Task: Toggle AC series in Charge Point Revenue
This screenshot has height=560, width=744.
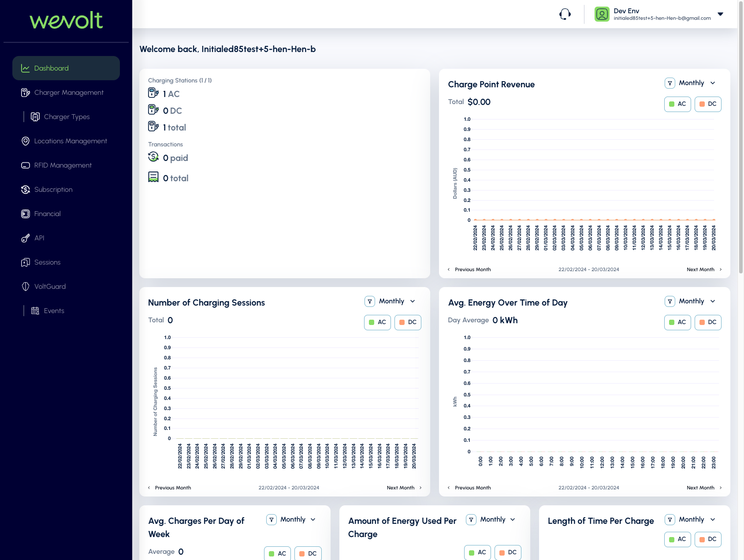Action: pyautogui.click(x=677, y=104)
